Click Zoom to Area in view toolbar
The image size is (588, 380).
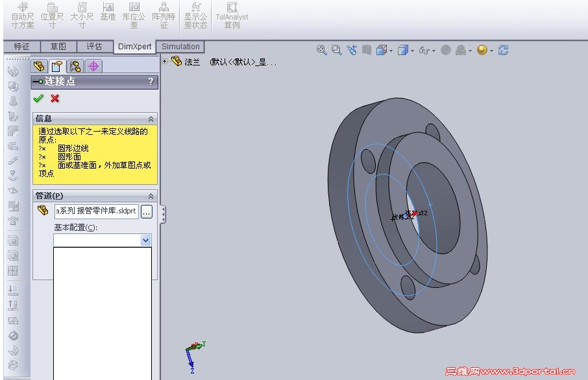tap(336, 50)
